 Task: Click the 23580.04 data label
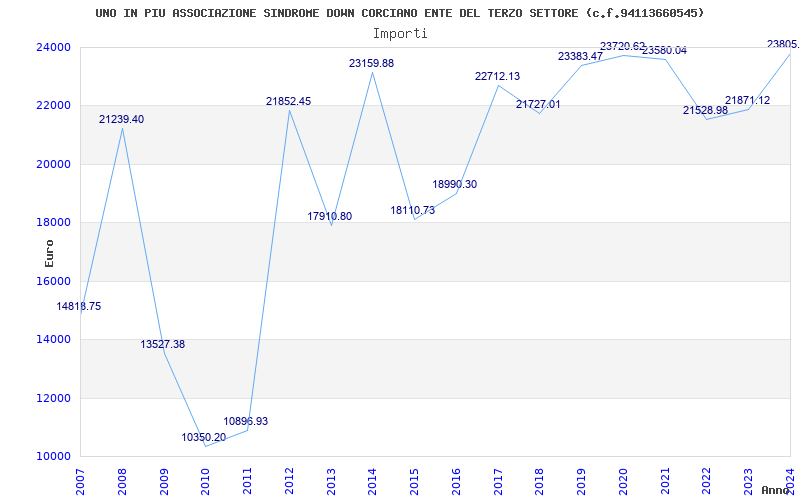click(664, 51)
